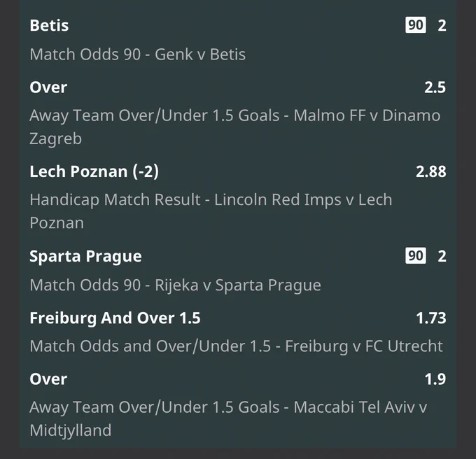The width and height of the screenshot is (476, 459).
Task: Open the Malmo FF v Dinamo Zagreb market
Action: (235, 127)
